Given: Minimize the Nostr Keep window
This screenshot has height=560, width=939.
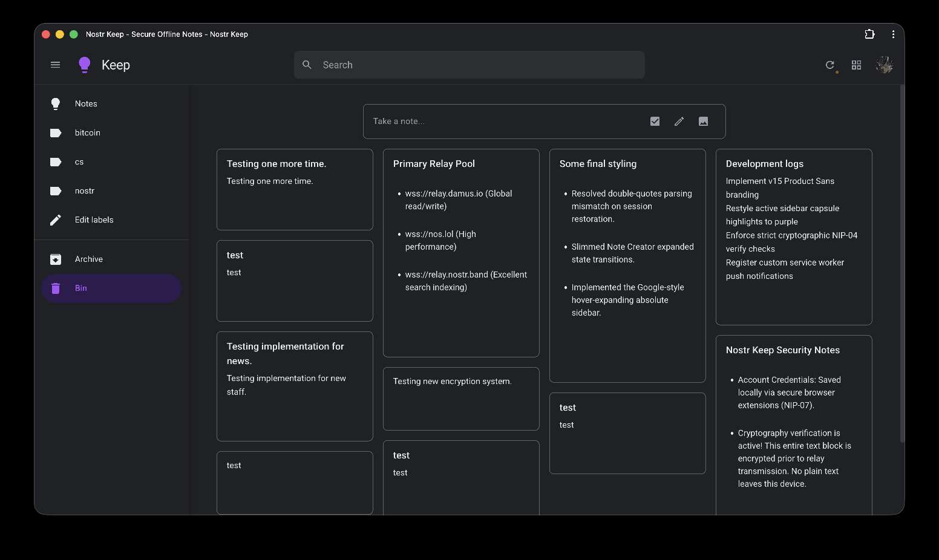Looking at the screenshot, I should coord(59,34).
